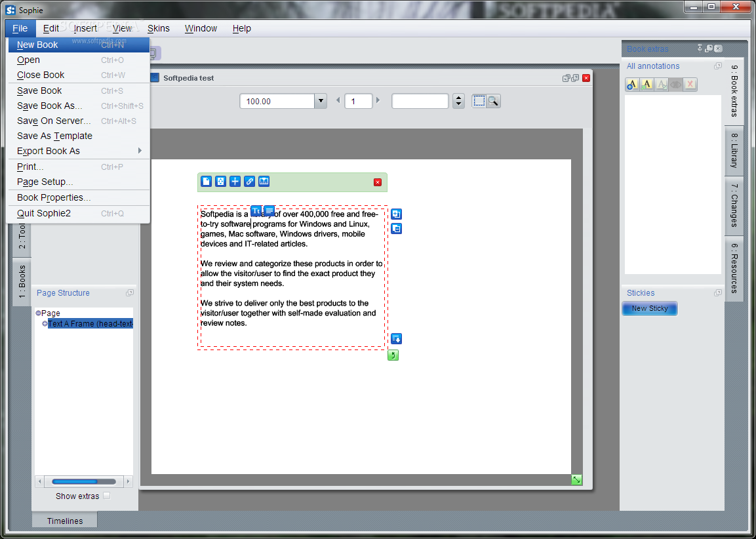Click the greyed annotation icon with outgoing arrow
Screen dimensions: 756x539
(661, 85)
